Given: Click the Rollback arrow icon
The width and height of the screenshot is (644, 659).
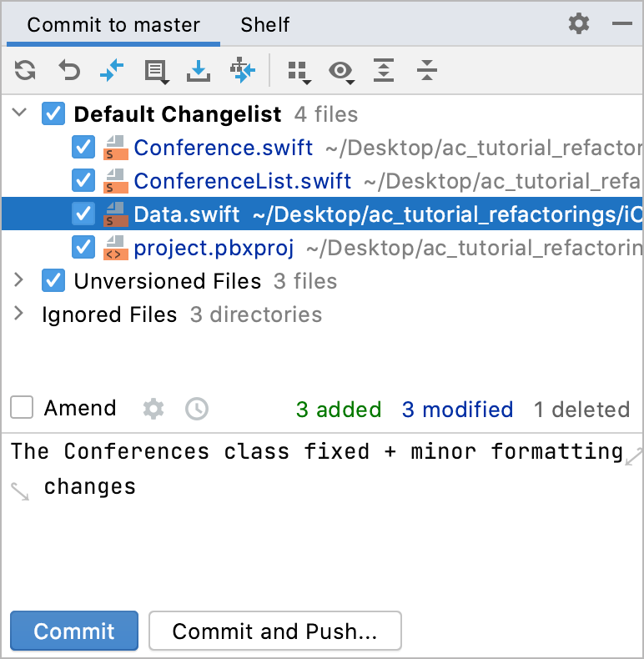Looking at the screenshot, I should click(68, 71).
